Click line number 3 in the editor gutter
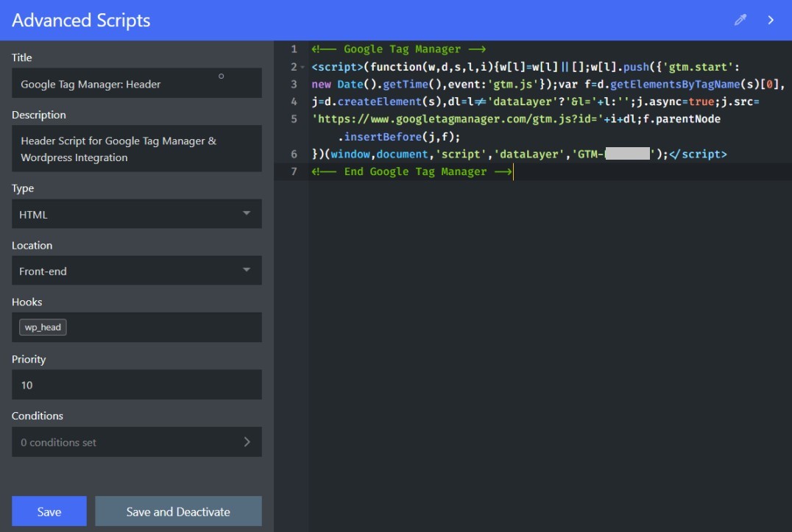The image size is (792, 532). pos(294,84)
